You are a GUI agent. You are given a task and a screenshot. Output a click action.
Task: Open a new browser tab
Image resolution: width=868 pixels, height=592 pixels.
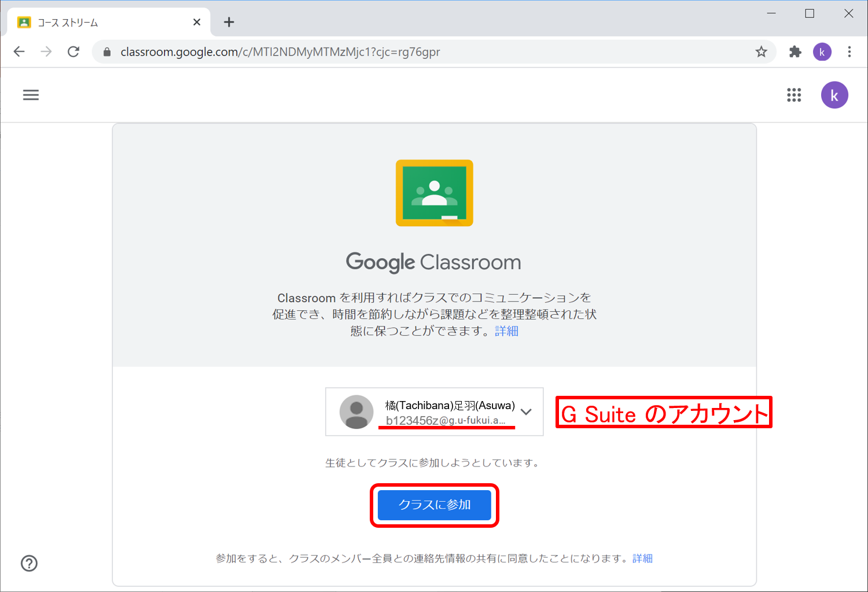pyautogui.click(x=229, y=22)
